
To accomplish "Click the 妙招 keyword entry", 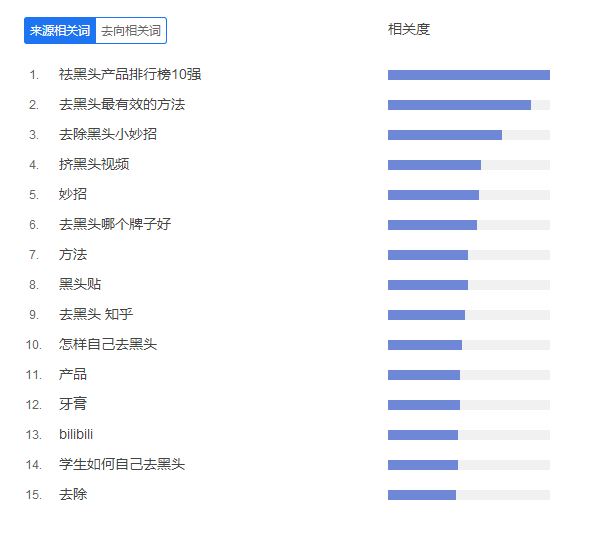I will (73, 195).
